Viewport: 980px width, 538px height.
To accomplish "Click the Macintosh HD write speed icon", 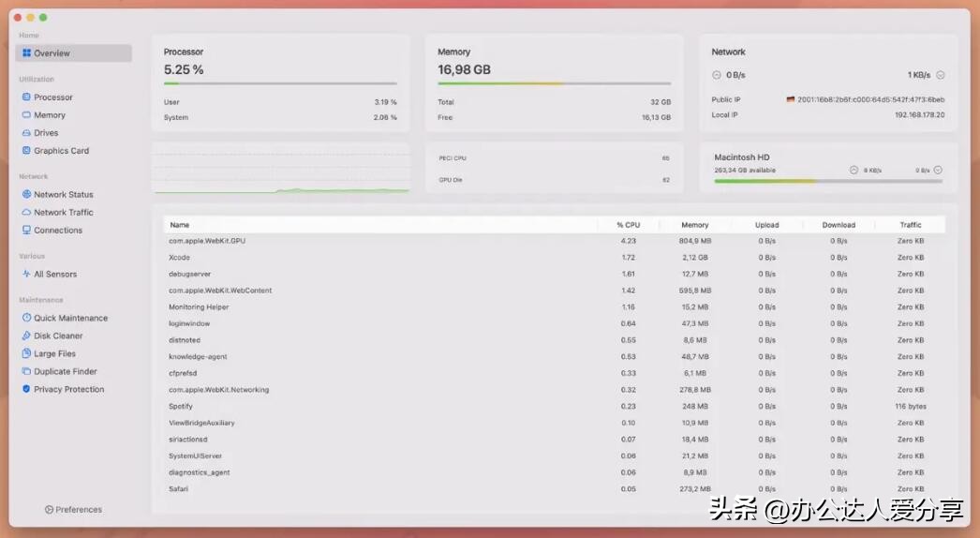I will [x=938, y=171].
